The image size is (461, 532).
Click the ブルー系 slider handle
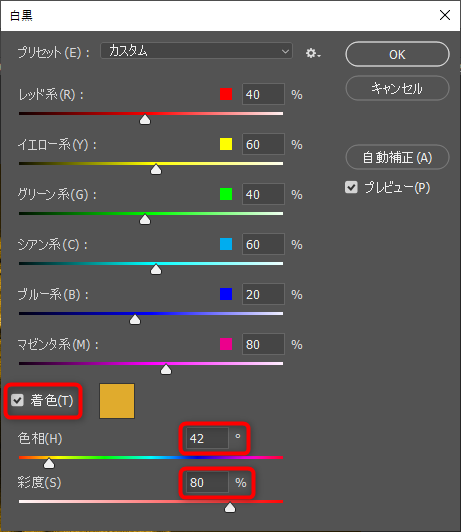click(x=135, y=319)
